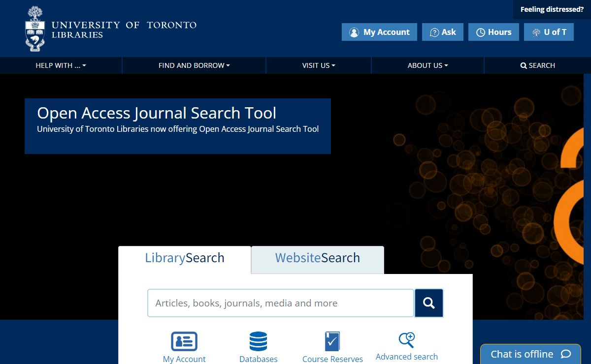This screenshot has width=591, height=364.
Task: Click the Ask button
Action: (x=443, y=32)
